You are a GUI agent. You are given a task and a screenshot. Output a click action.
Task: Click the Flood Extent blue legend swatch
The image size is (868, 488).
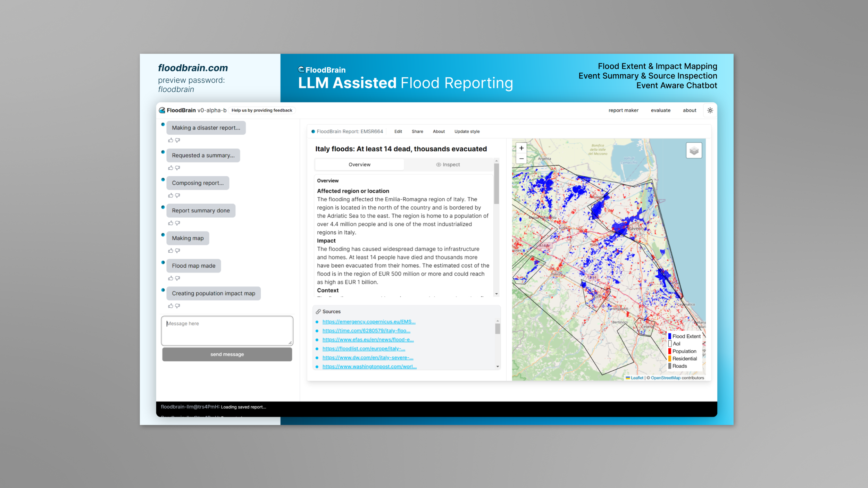click(x=669, y=336)
